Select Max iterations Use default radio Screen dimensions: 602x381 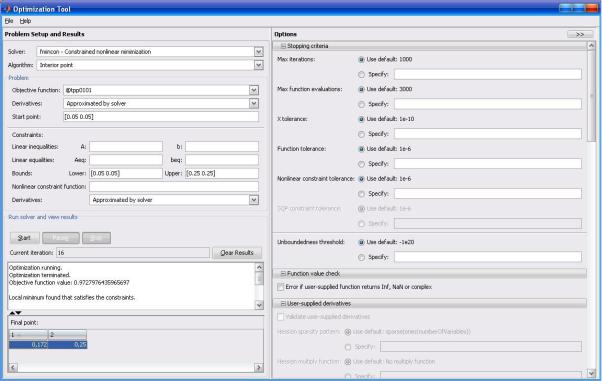361,60
